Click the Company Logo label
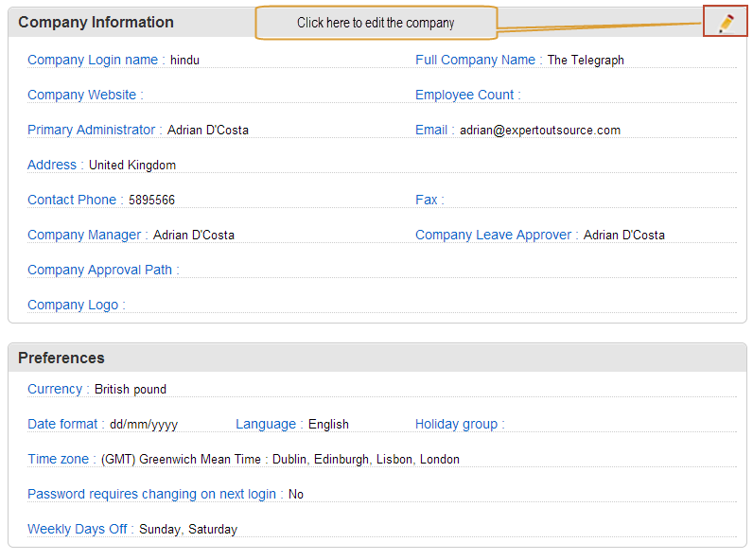The width and height of the screenshot is (753, 560). click(73, 305)
